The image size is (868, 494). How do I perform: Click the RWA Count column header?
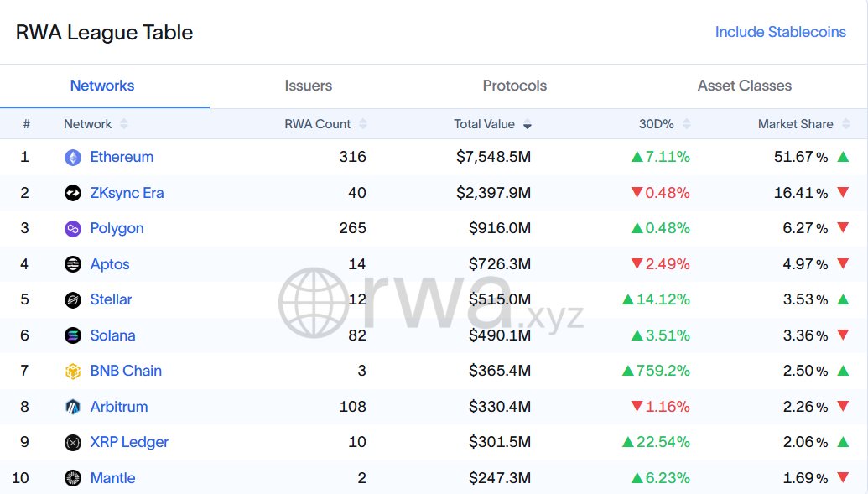click(x=317, y=124)
